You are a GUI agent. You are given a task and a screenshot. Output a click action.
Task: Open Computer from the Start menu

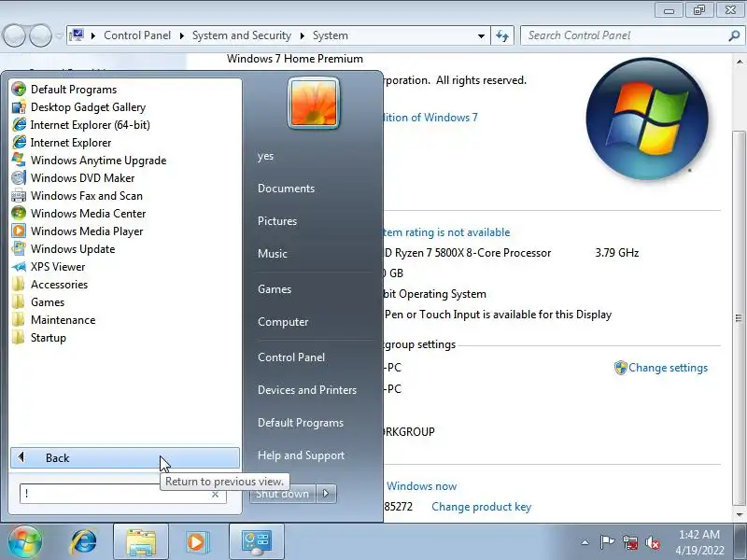click(283, 322)
